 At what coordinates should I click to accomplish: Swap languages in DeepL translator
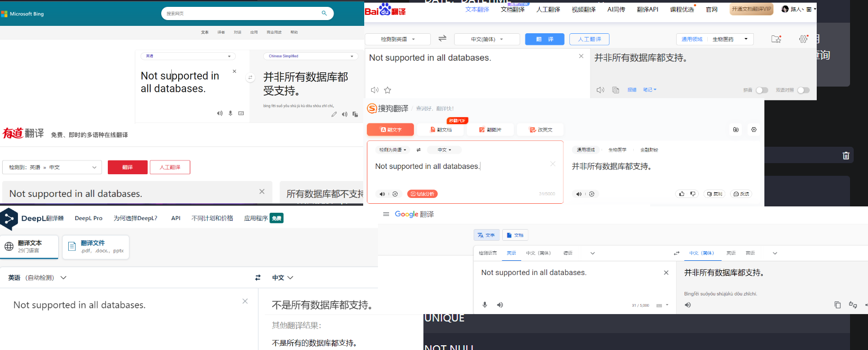point(258,278)
